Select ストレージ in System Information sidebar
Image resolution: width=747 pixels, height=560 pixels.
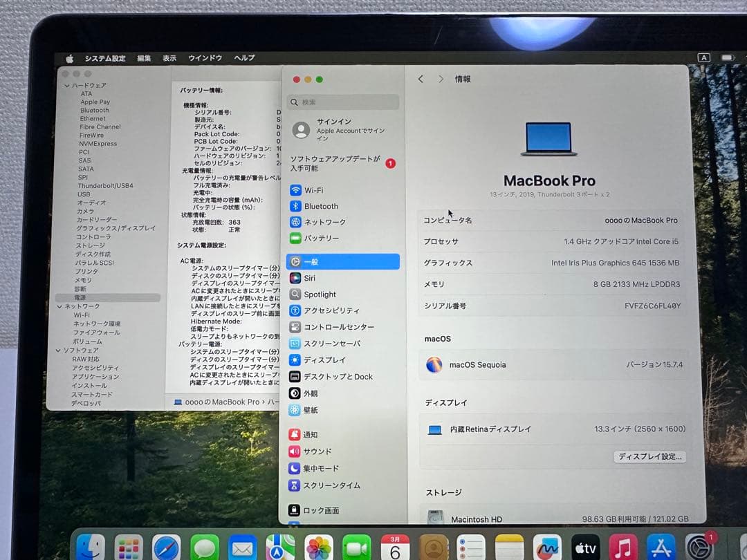coord(91,245)
